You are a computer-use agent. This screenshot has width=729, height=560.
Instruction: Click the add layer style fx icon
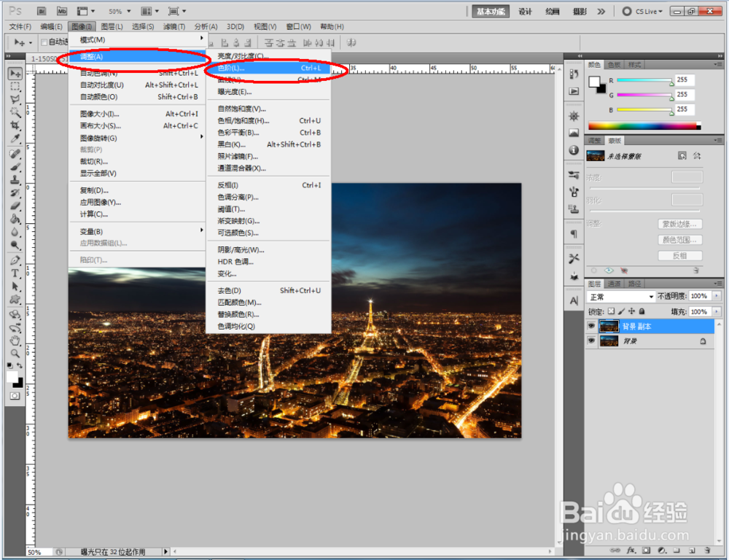click(631, 551)
